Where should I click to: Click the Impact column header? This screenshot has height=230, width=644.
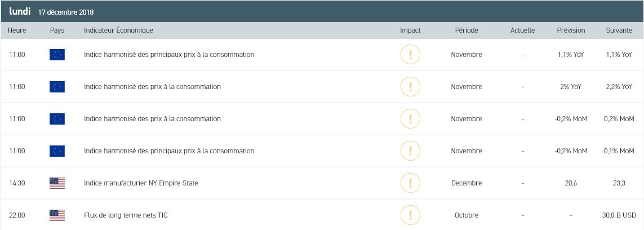pyautogui.click(x=410, y=30)
